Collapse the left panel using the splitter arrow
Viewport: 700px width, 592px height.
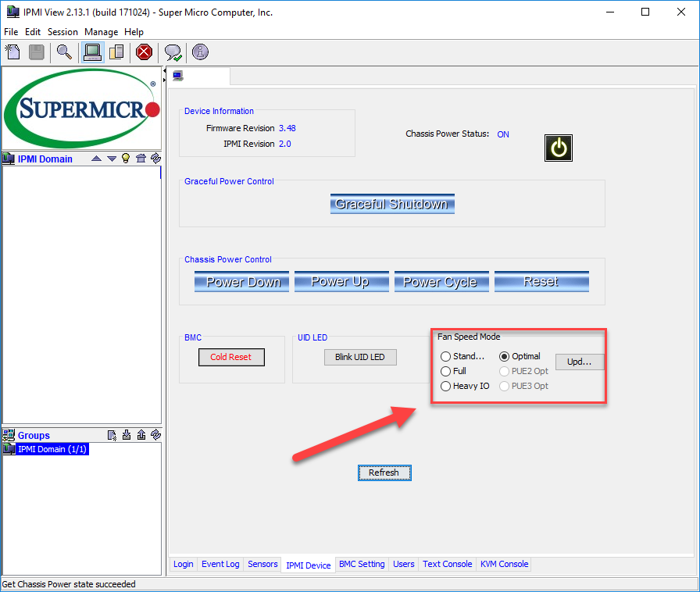coord(165,71)
